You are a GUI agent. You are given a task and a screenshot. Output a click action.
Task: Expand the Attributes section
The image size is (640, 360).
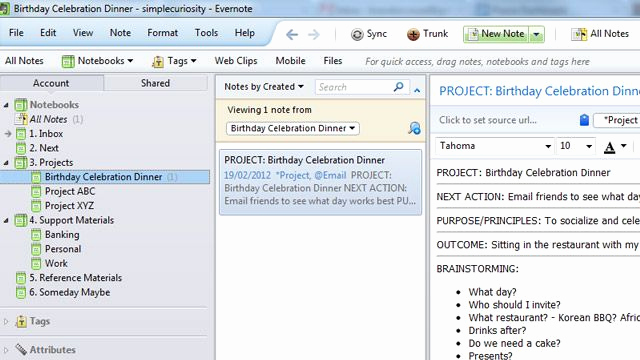(x=6, y=350)
